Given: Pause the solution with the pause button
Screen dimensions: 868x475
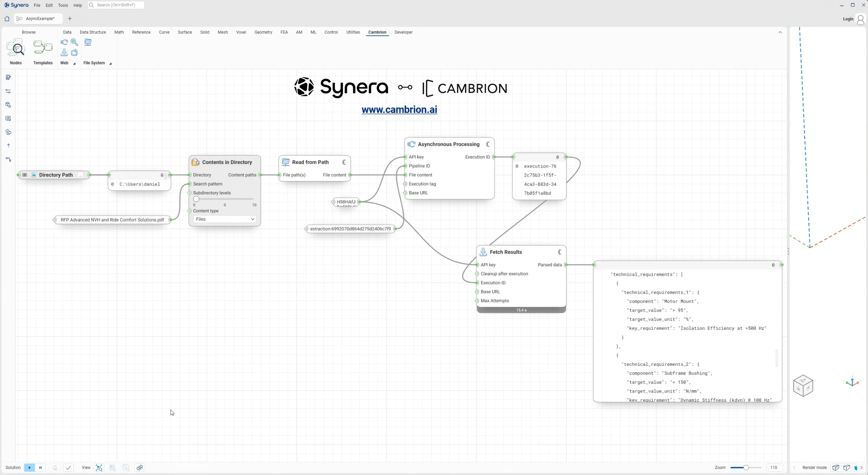Looking at the screenshot, I should coord(40,467).
